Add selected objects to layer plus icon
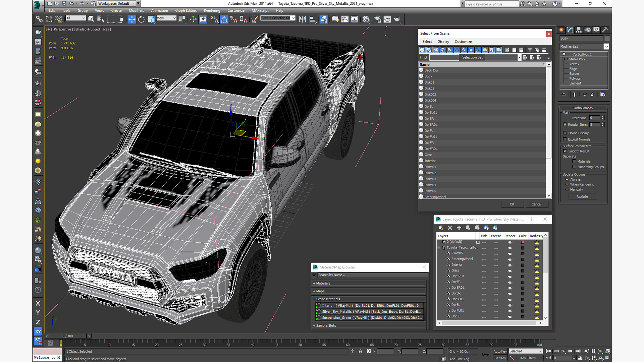 (x=459, y=228)
